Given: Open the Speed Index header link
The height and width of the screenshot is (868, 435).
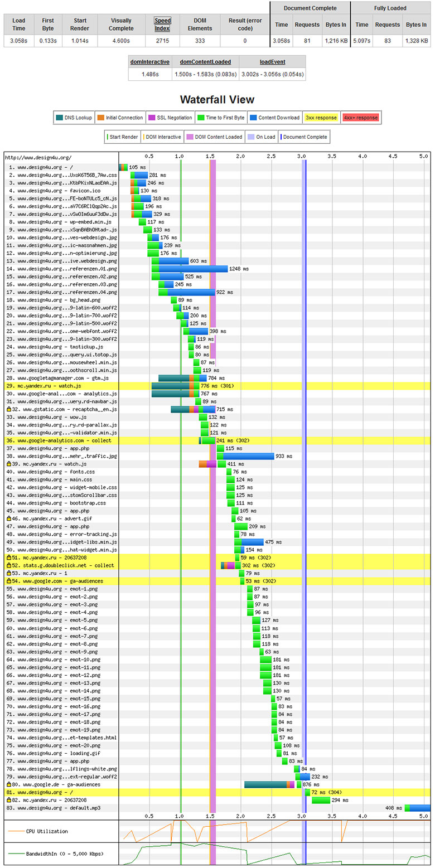Looking at the screenshot, I should click(162, 25).
